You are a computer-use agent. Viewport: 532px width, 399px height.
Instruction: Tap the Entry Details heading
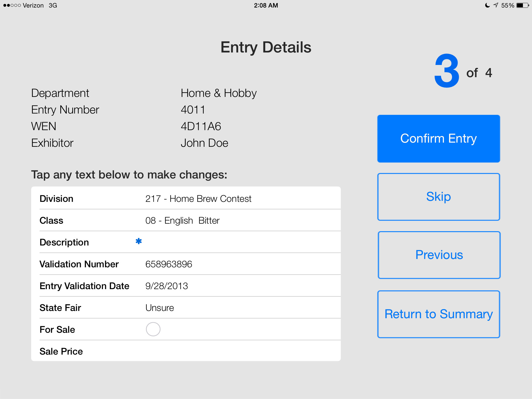[x=266, y=47]
